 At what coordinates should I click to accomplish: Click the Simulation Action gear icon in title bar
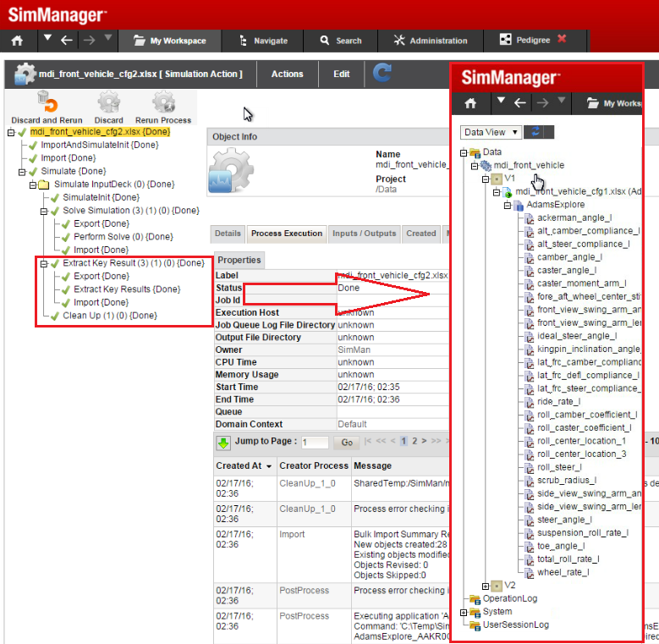(25, 74)
